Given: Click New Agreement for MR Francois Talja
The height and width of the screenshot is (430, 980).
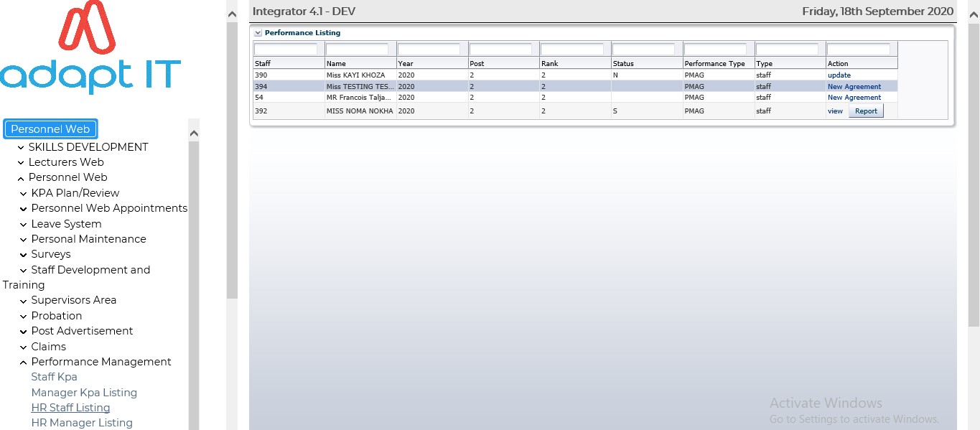Looking at the screenshot, I should (854, 98).
